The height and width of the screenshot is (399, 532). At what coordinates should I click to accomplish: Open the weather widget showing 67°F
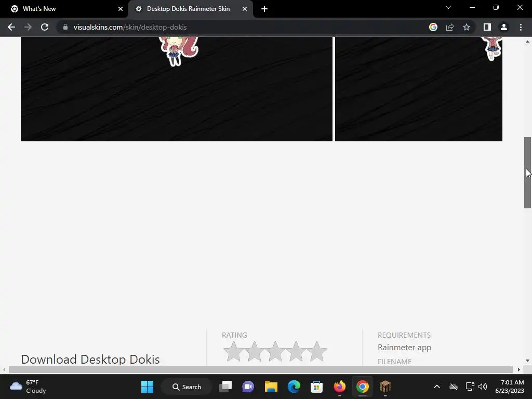(x=28, y=387)
